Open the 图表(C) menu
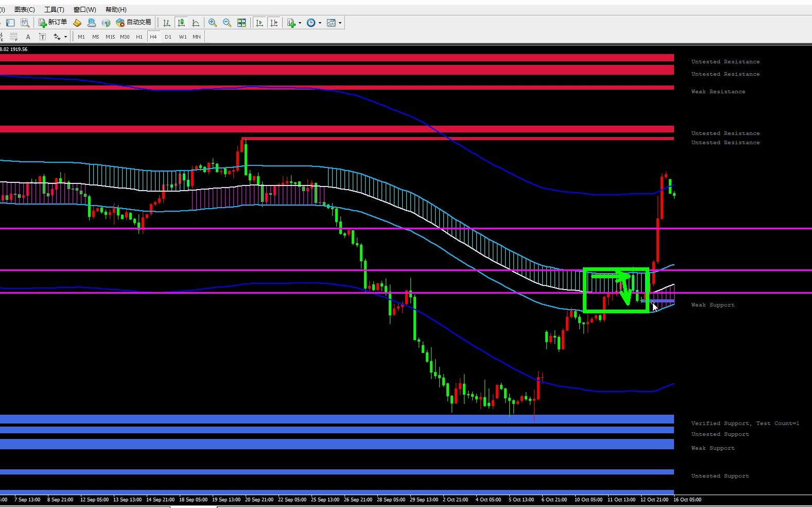The width and height of the screenshot is (812, 508). pyautogui.click(x=25, y=9)
